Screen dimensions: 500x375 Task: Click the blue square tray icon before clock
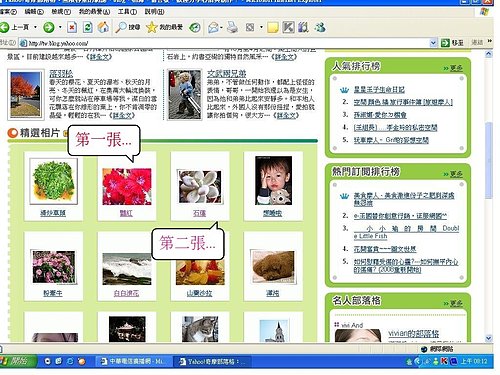tap(454, 361)
